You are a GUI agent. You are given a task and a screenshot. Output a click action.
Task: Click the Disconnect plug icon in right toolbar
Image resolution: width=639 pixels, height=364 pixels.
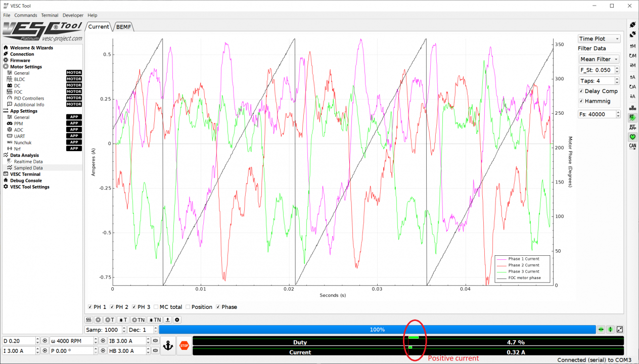tap(632, 34)
